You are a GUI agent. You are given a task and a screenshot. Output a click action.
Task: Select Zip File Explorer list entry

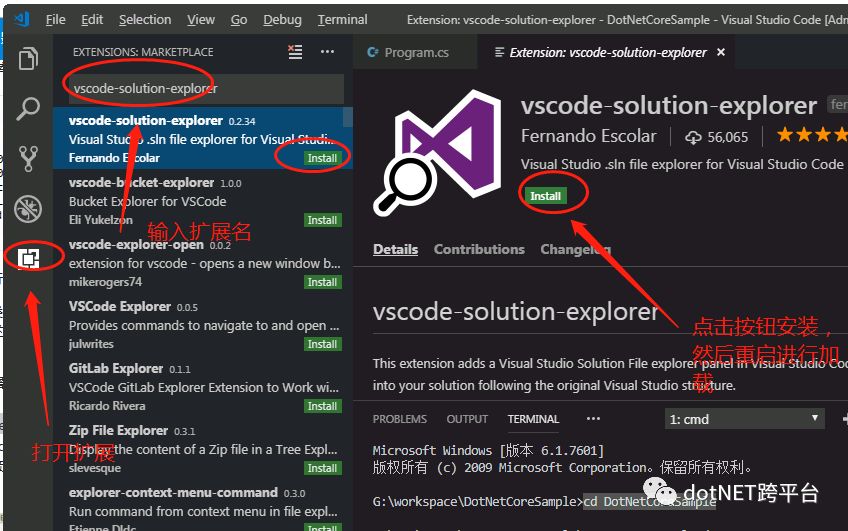click(203, 449)
